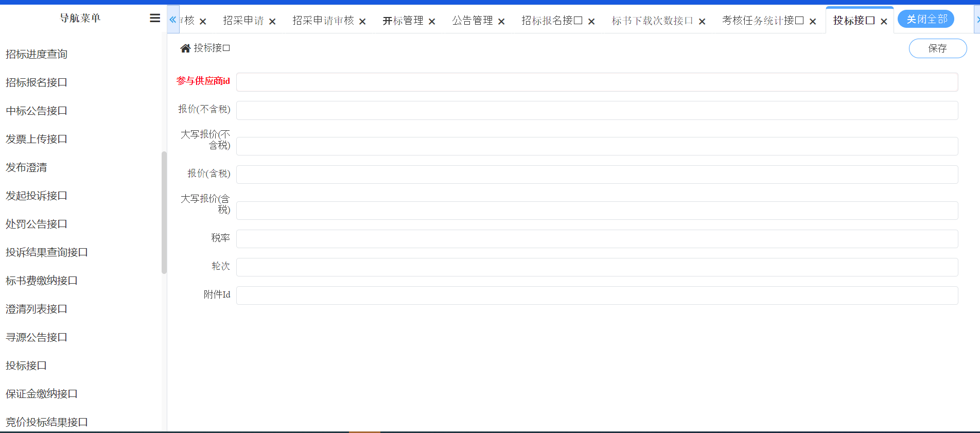Click the 大写报价(不含税) input field

(597, 146)
